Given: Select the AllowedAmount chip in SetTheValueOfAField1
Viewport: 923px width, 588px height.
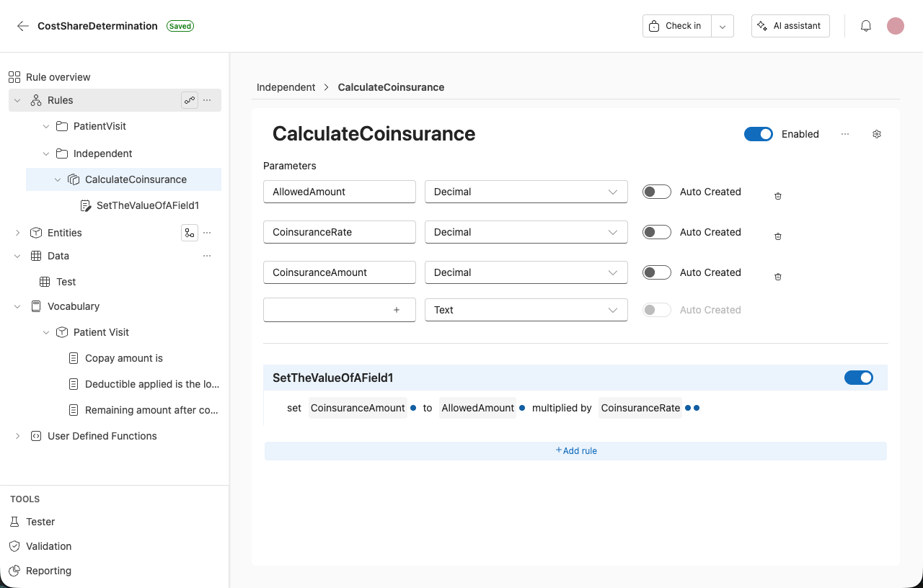Looking at the screenshot, I should [x=477, y=408].
